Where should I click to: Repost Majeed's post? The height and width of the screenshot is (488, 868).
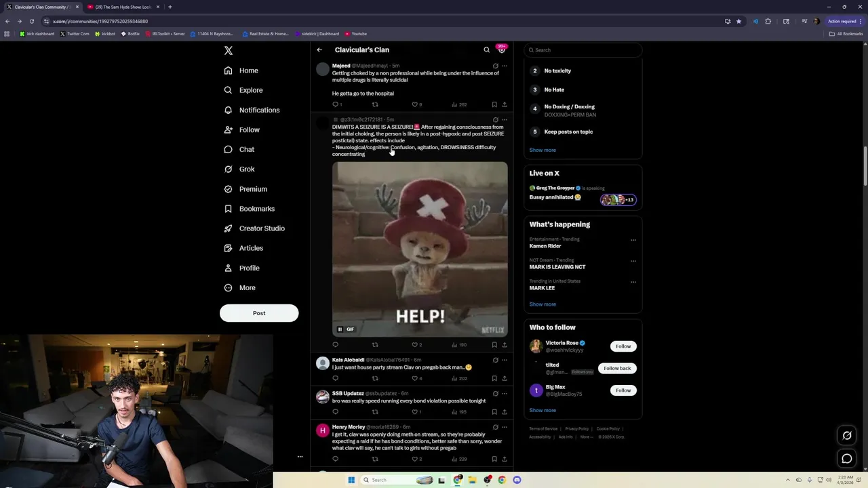click(375, 104)
